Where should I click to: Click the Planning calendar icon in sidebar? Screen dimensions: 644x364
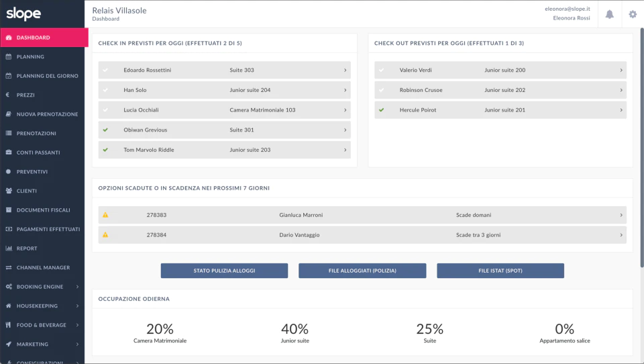pyautogui.click(x=8, y=57)
